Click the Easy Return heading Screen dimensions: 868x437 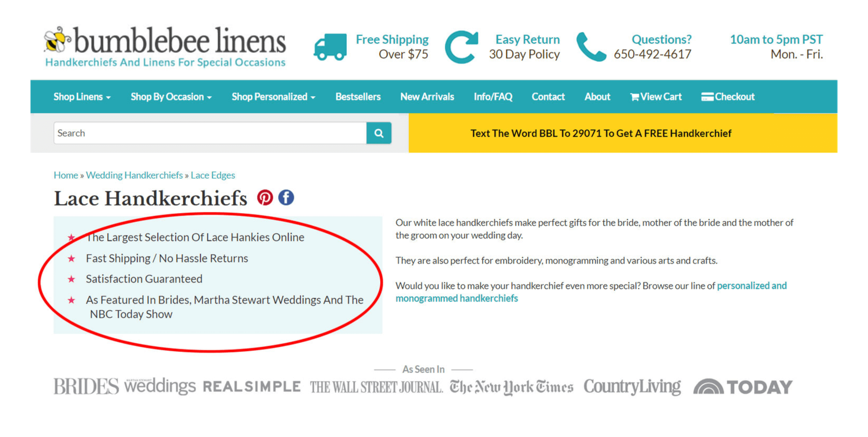528,39
